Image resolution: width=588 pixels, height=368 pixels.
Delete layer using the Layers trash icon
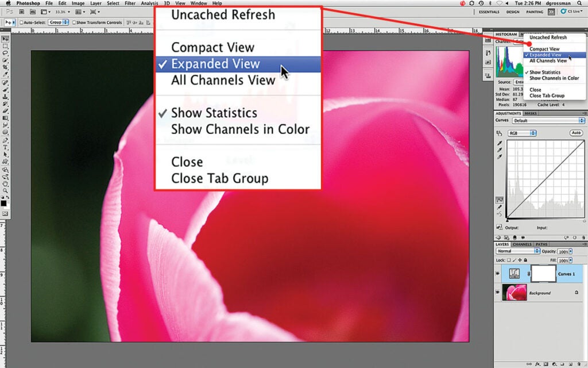click(578, 364)
